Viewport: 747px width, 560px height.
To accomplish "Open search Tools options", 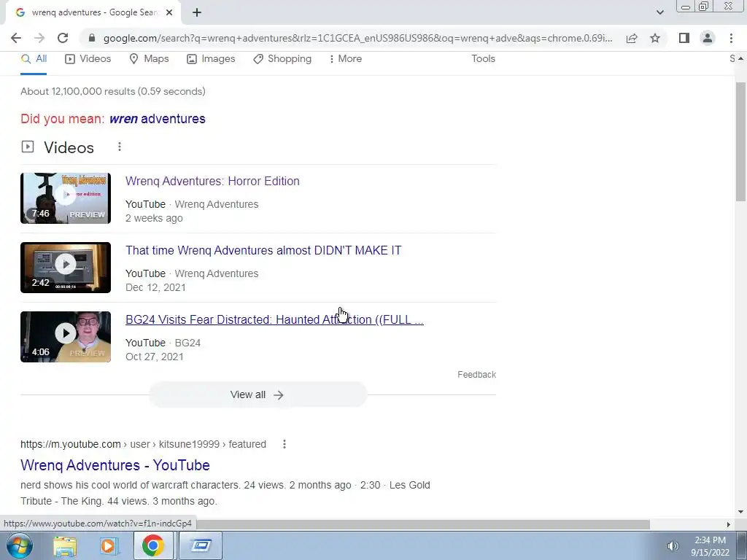I will (x=483, y=59).
